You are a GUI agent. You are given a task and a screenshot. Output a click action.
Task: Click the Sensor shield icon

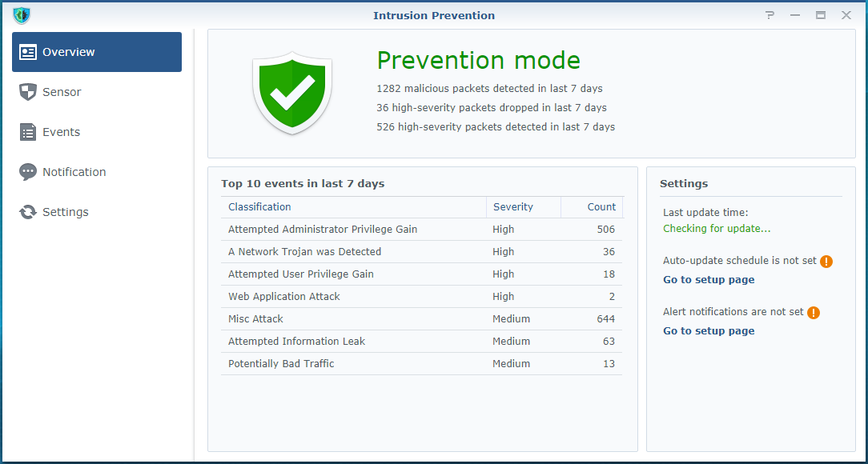coord(28,92)
